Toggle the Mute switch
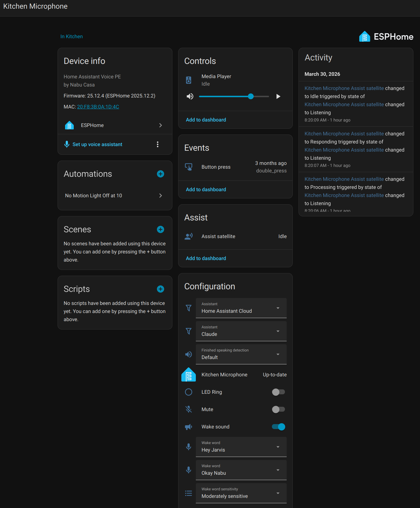Image resolution: width=420 pixels, height=508 pixels. pos(279,409)
